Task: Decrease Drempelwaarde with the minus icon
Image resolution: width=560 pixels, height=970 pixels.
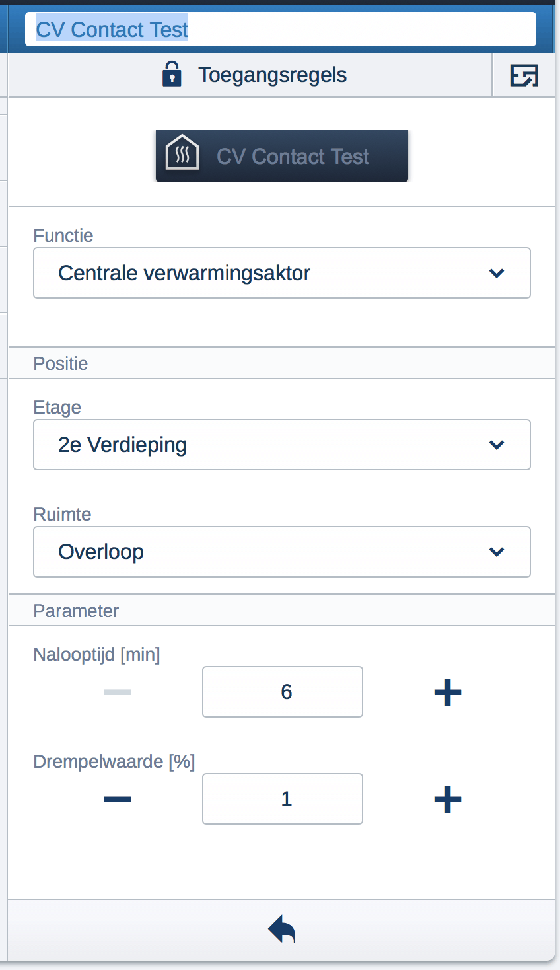Action: (x=118, y=799)
